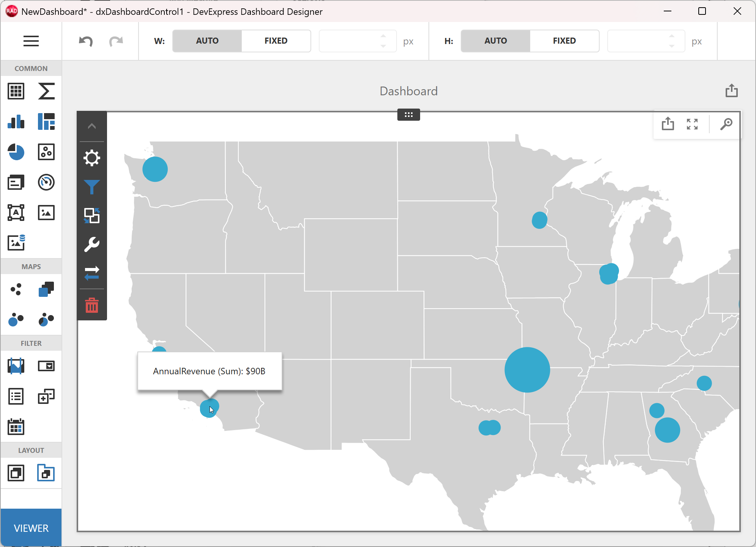The width and height of the screenshot is (756, 547).
Task: Add a Tree View filter item
Action: pos(46,396)
